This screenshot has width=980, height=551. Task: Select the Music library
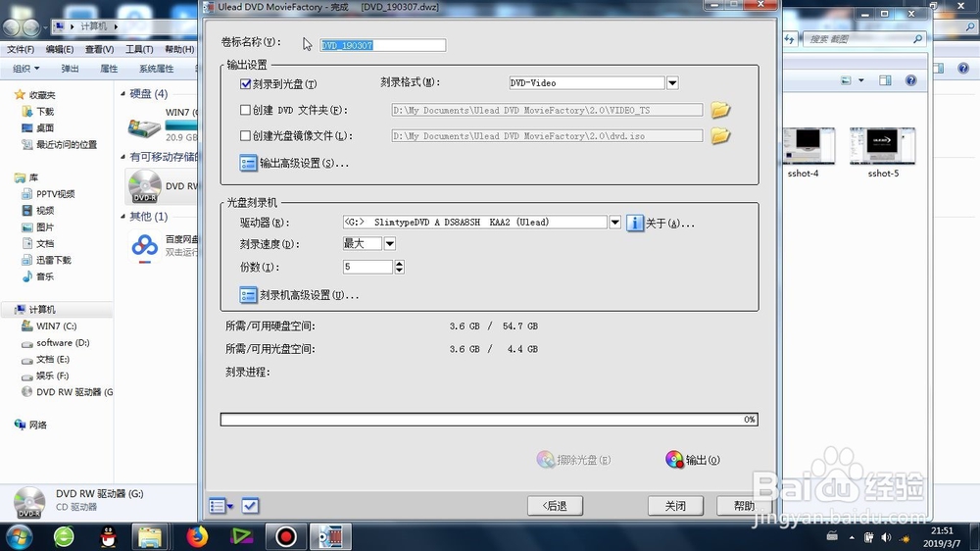tap(38, 276)
